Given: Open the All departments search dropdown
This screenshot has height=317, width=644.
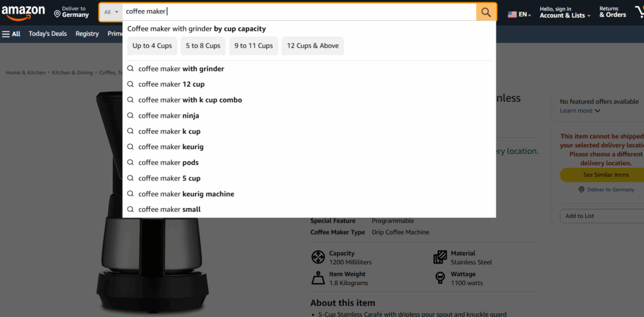Looking at the screenshot, I should [x=111, y=12].
